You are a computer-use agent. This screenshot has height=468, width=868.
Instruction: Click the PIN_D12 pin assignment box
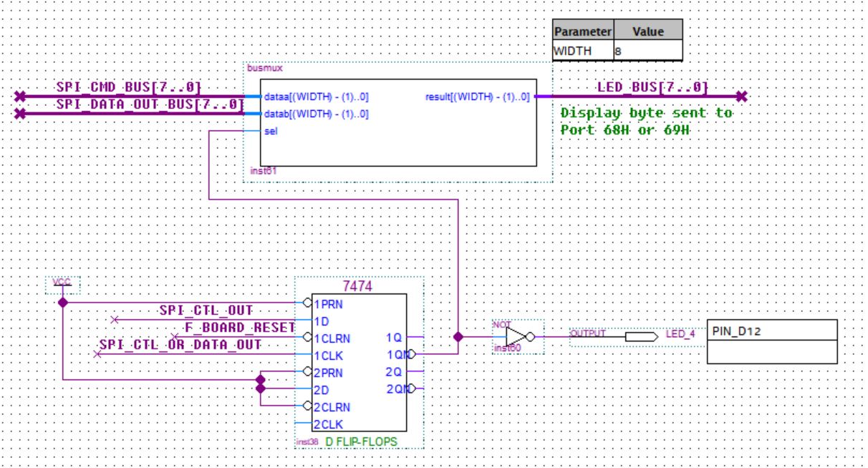772,342
